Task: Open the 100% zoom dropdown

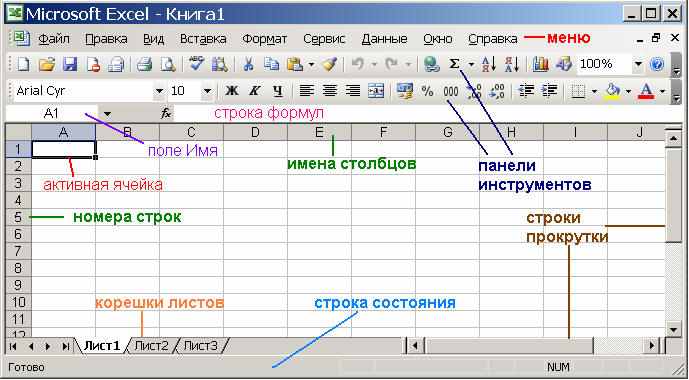Action: point(638,65)
